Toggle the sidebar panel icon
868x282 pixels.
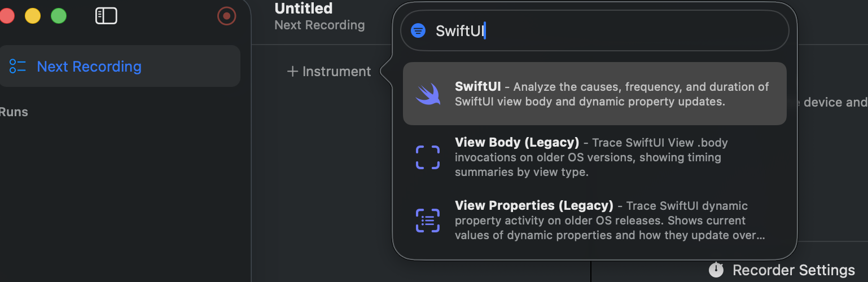pos(106,16)
